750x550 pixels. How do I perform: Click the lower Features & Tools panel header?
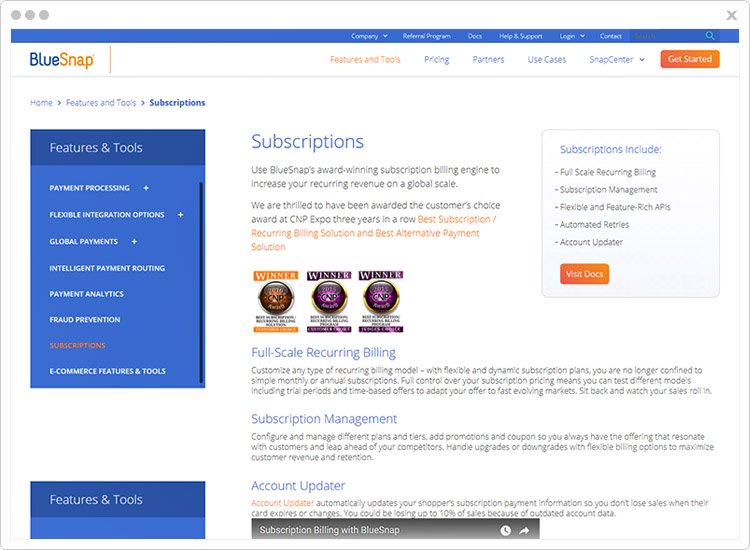[x=118, y=499]
